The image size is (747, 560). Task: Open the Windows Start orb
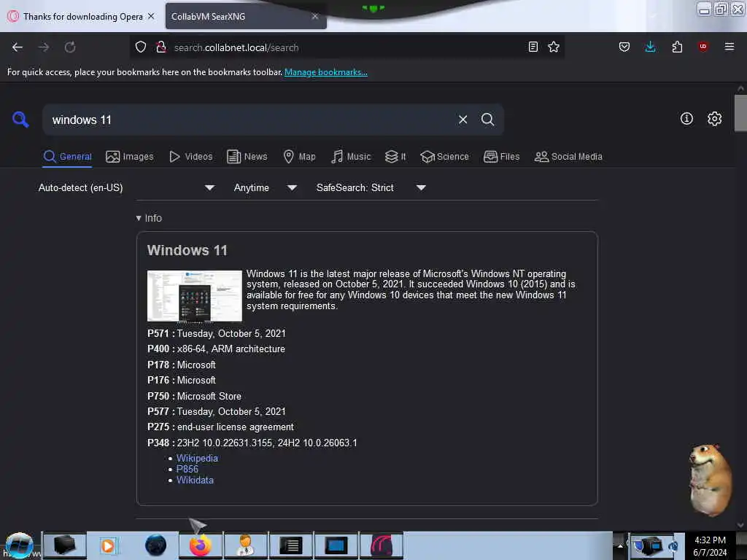coord(18,545)
